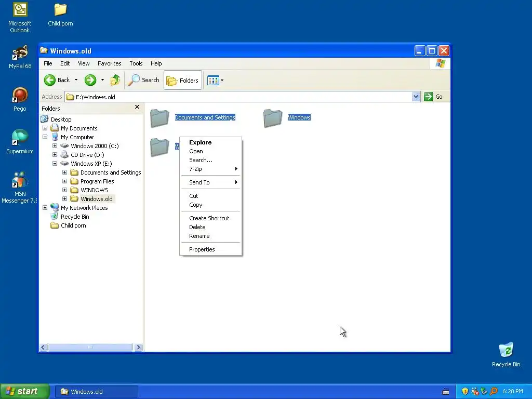
Task: Expand the Windows.old tree node
Action: pos(64,199)
